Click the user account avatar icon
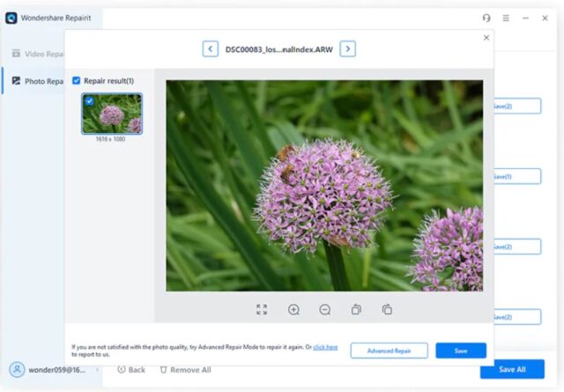 coord(17,370)
